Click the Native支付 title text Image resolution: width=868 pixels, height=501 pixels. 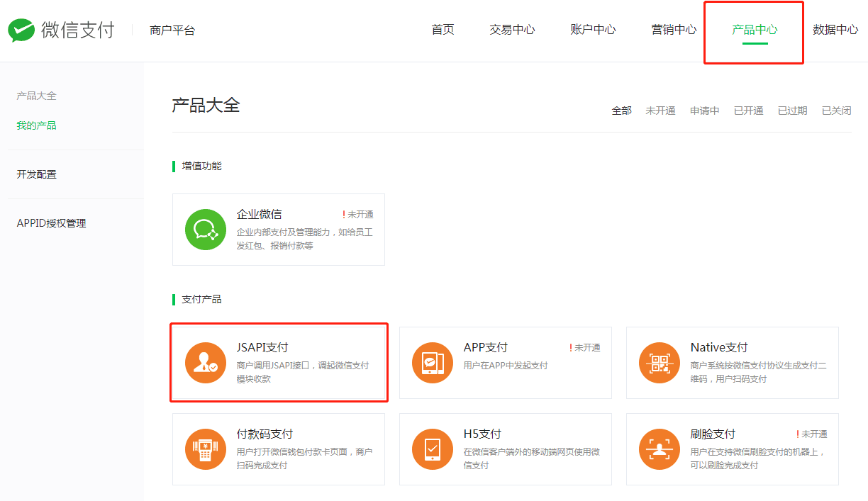pyautogui.click(x=719, y=347)
